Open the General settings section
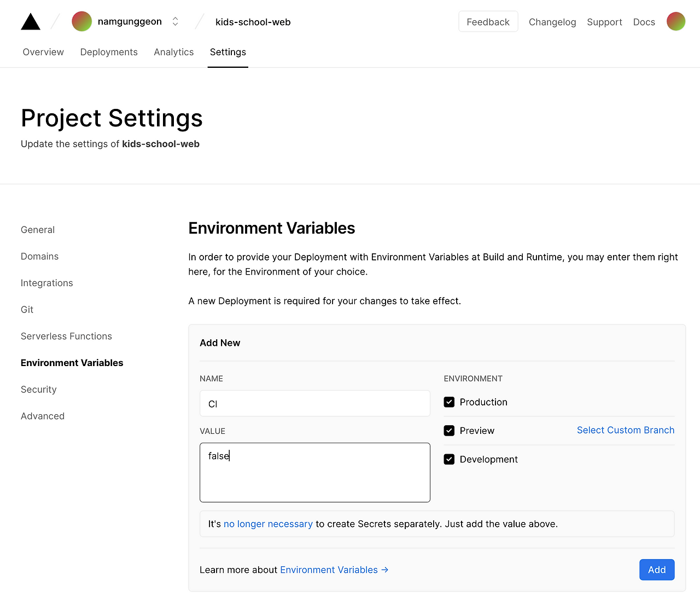Screen dimensions: 700x603 click(x=38, y=229)
